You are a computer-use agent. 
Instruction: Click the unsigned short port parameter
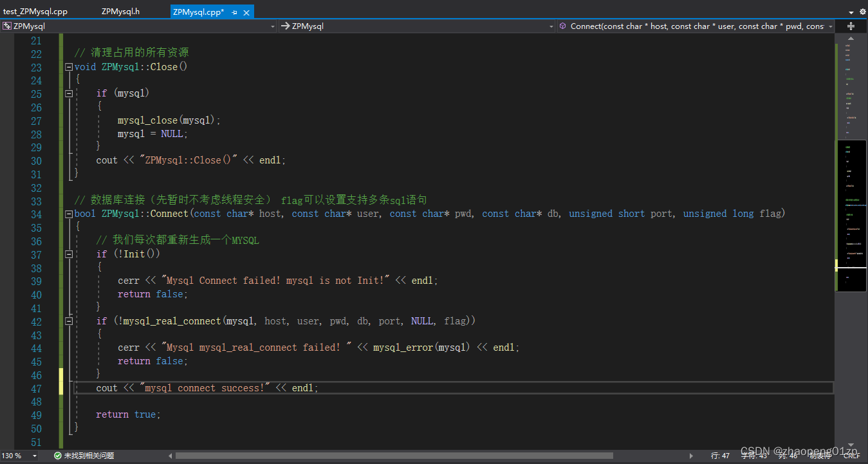pos(621,214)
